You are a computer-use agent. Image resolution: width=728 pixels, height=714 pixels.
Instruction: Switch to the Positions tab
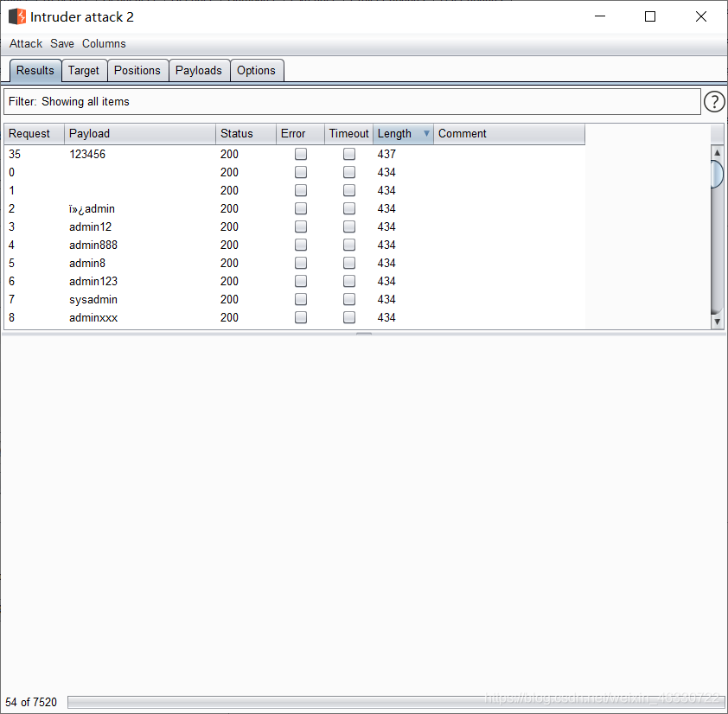(137, 71)
